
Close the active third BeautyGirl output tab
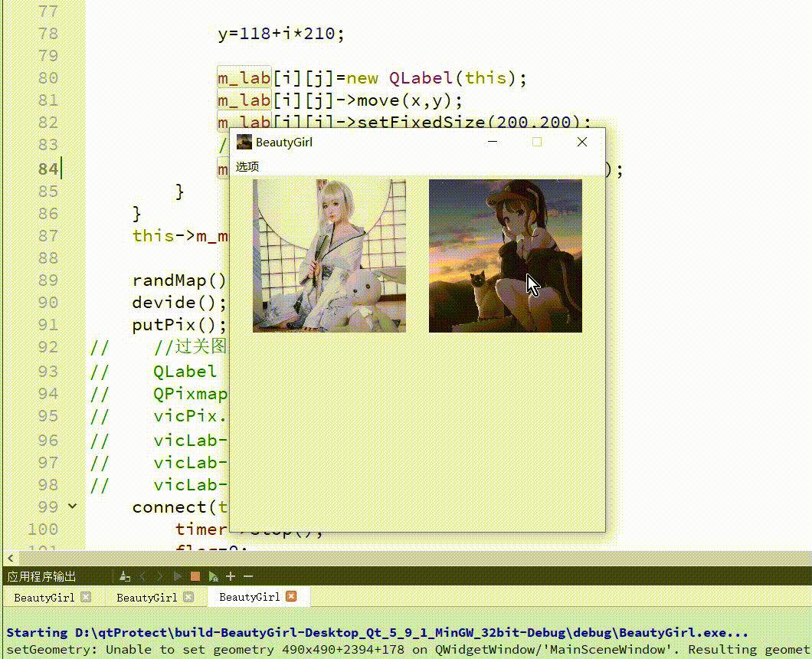tap(291, 596)
